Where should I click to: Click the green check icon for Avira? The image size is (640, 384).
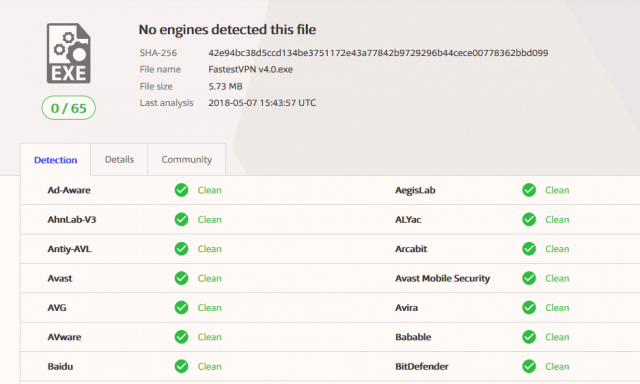[x=529, y=308]
